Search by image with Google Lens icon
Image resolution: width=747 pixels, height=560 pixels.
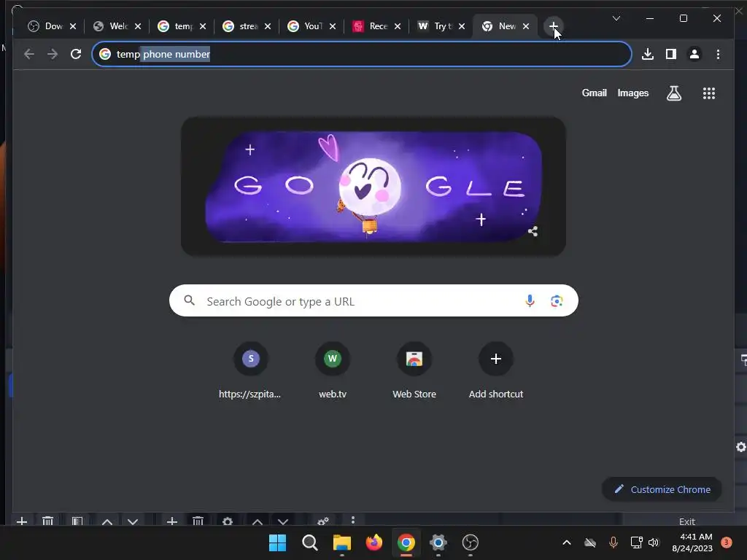(x=557, y=301)
